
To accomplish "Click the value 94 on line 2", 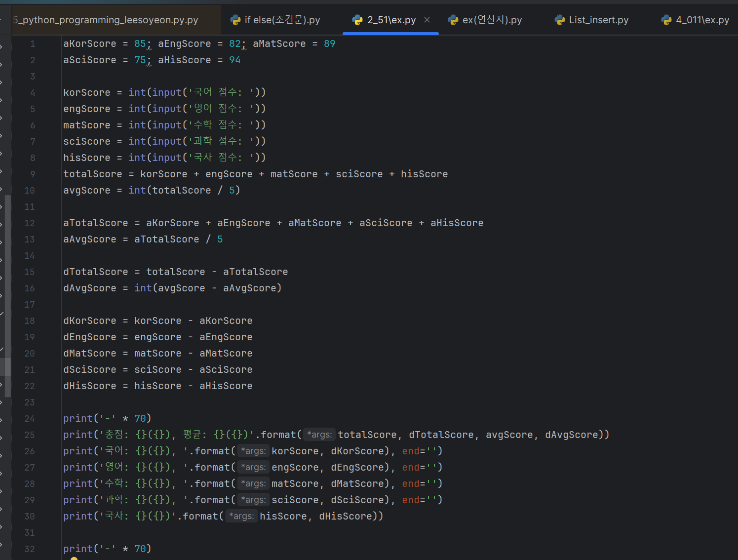I will [x=235, y=60].
